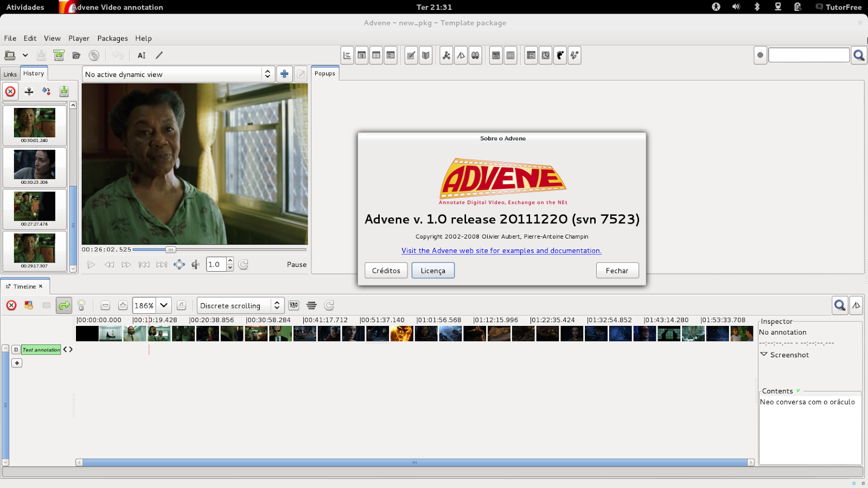Open the TutorFree user menu
This screenshot has width=868, height=488.
point(839,7)
